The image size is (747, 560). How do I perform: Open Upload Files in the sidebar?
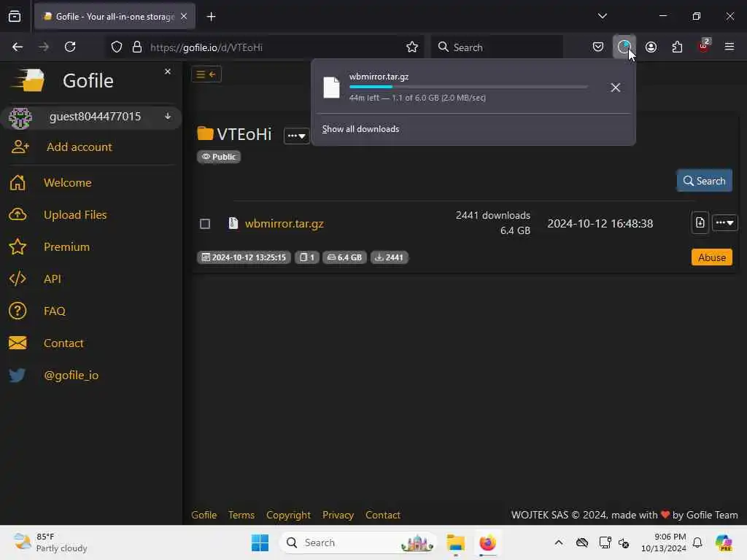75,215
